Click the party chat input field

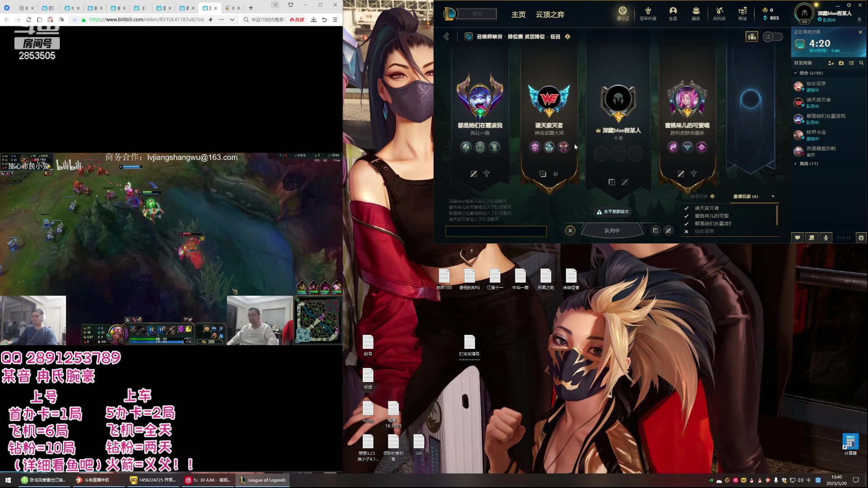496,231
